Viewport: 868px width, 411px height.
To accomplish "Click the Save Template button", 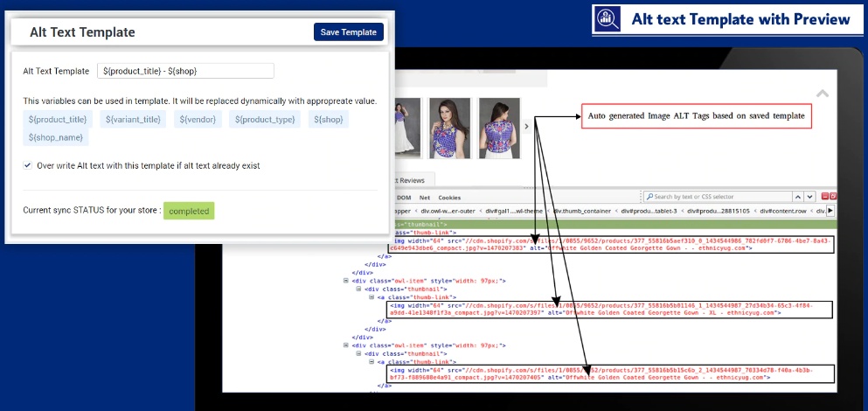I will [x=348, y=32].
